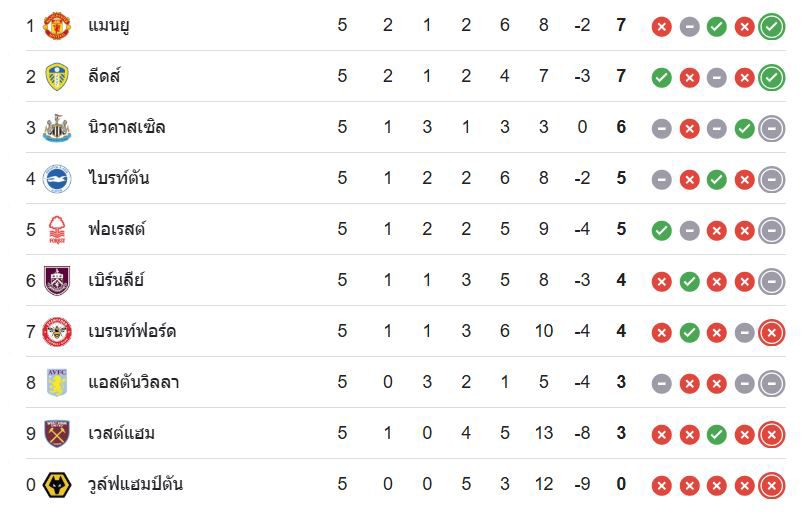Click the Brighton club crest
808x520 pixels.
click(x=56, y=178)
